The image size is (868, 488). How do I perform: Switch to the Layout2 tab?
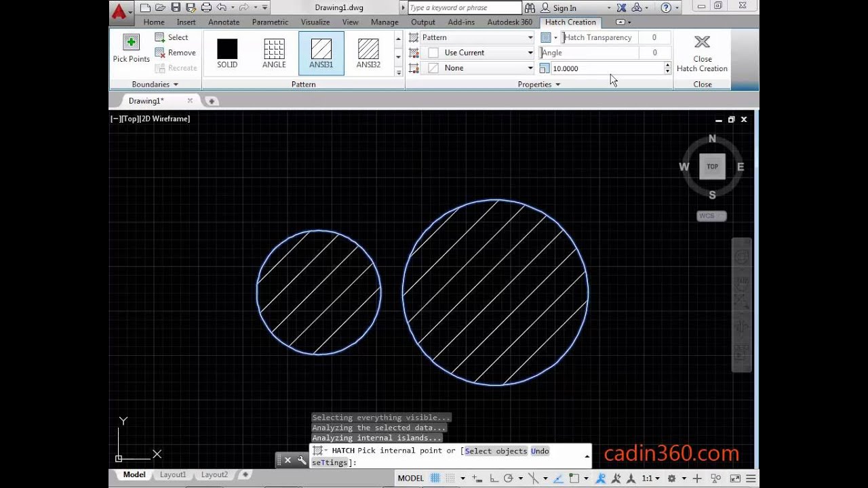214,475
